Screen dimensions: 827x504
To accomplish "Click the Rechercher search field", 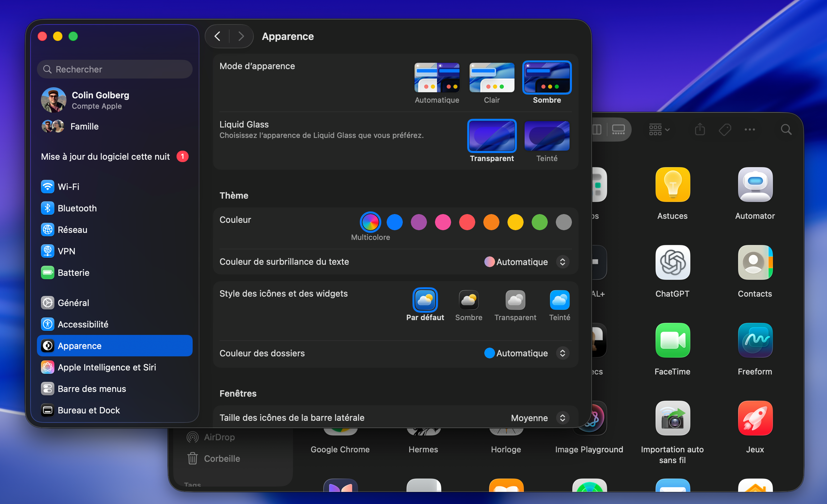I will [x=114, y=69].
